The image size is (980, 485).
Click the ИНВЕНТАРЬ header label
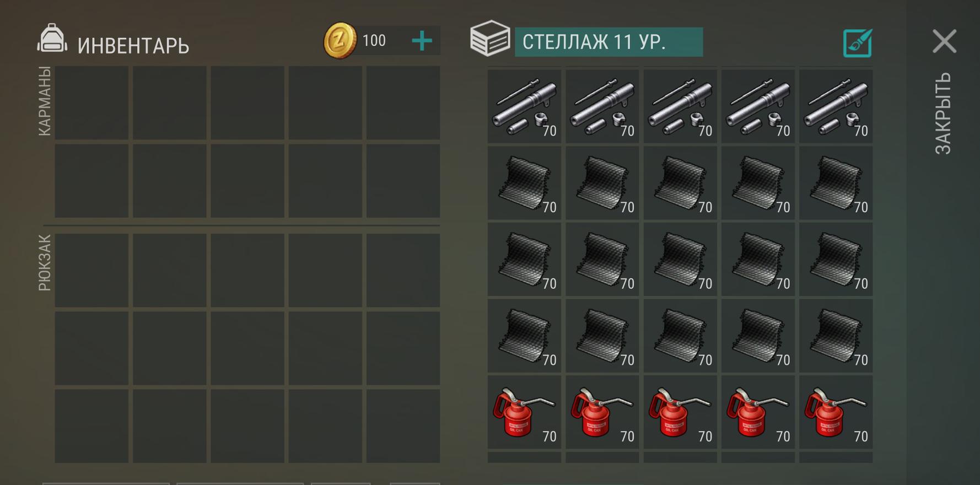pos(133,46)
